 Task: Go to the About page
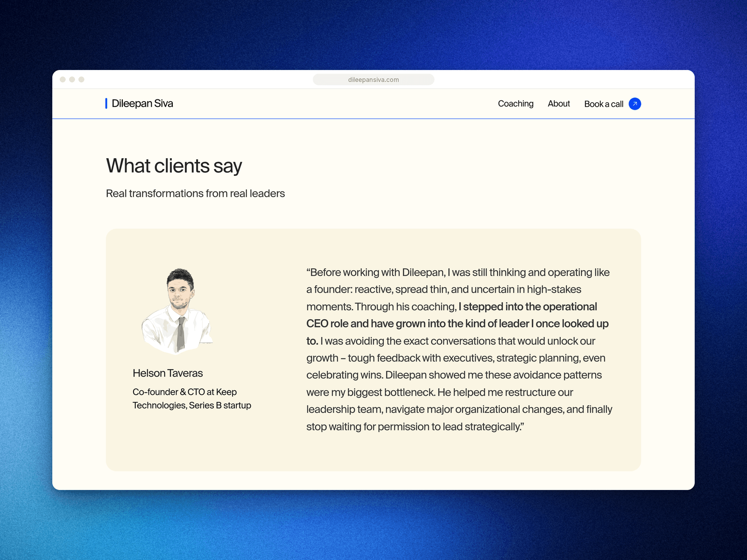[x=559, y=104]
